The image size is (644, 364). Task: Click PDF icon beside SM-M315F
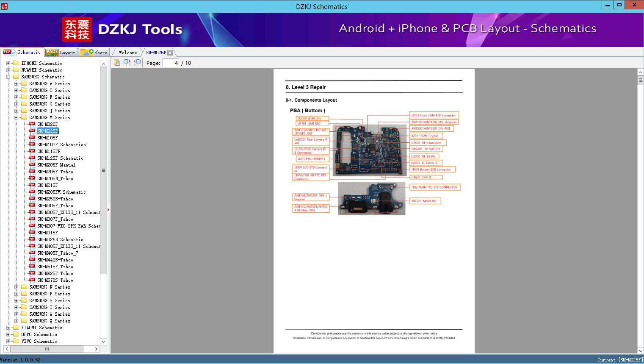pyautogui.click(x=32, y=232)
